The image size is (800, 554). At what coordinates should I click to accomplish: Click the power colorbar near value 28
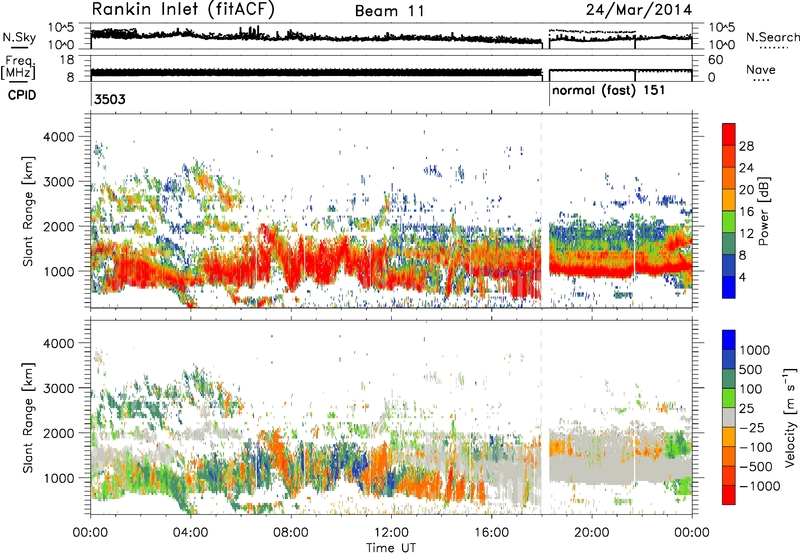pyautogui.click(x=729, y=146)
